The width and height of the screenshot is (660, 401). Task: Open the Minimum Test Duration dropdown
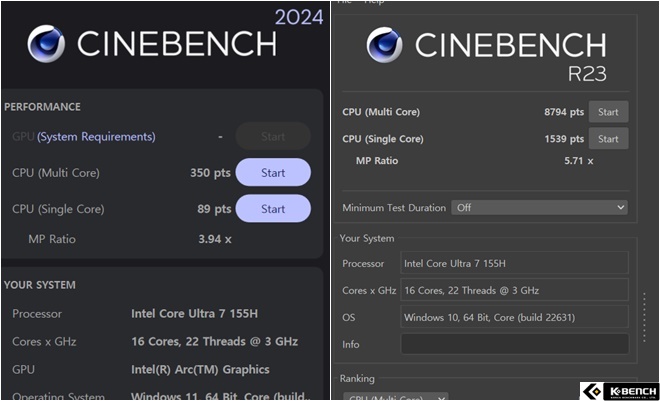tap(539, 207)
